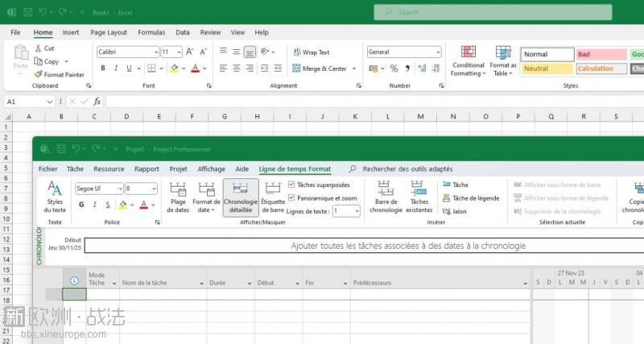Apply the Excel fill color button

(174, 68)
